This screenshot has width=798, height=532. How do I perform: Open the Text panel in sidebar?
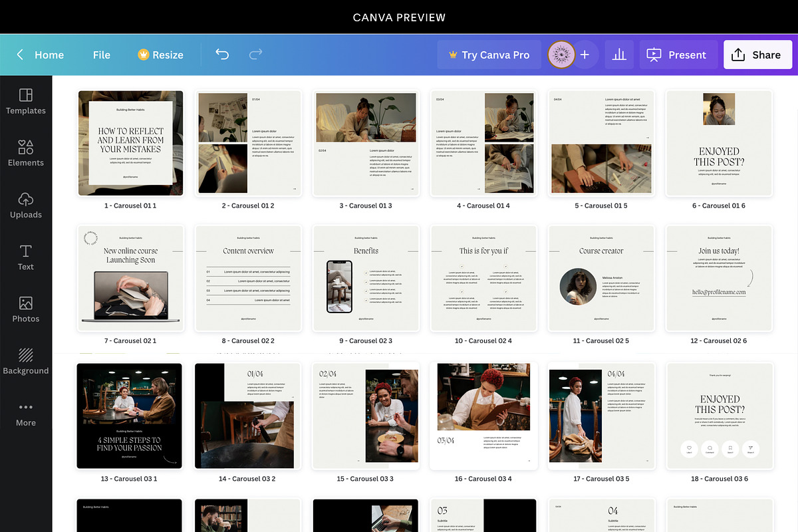(x=26, y=257)
